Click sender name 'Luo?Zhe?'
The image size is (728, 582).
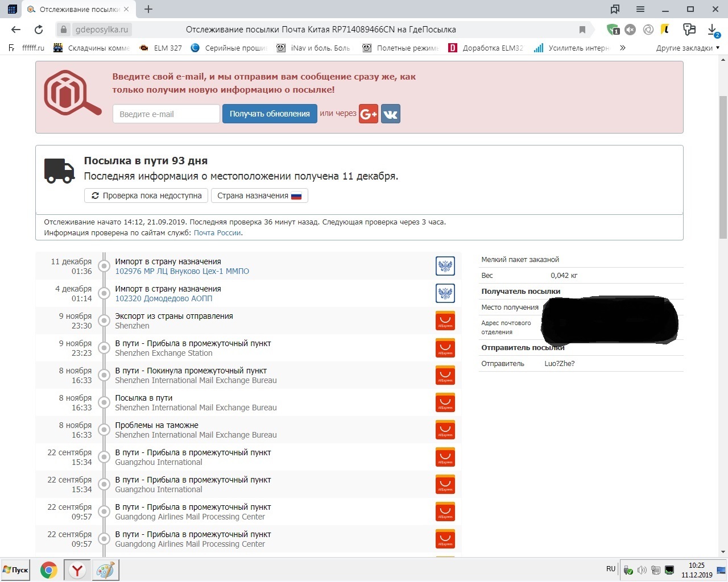(560, 364)
